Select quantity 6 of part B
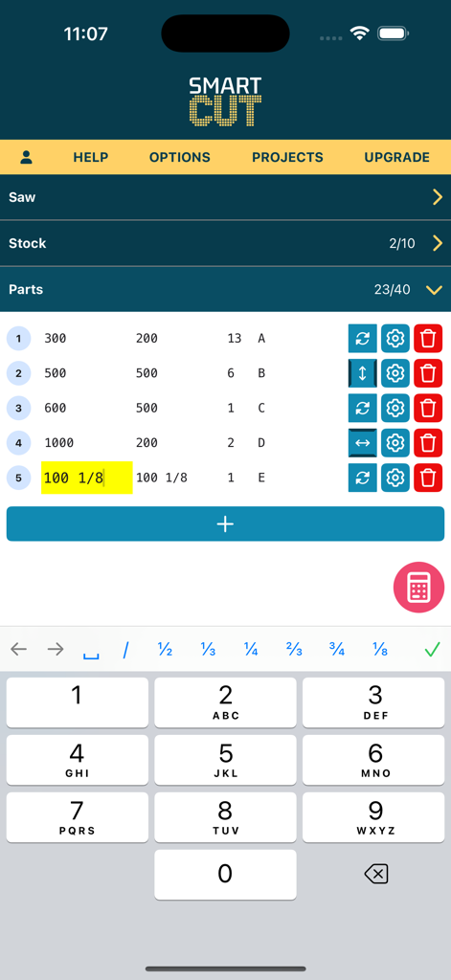 point(231,373)
